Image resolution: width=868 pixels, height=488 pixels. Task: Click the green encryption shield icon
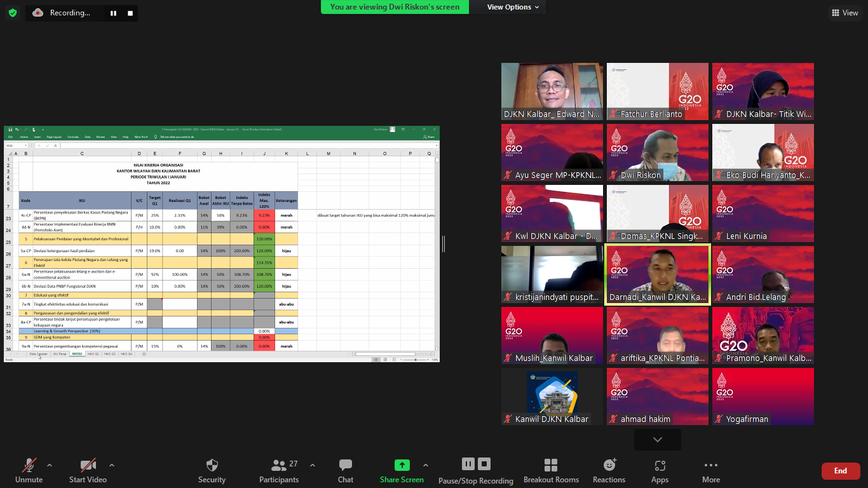pos(13,13)
